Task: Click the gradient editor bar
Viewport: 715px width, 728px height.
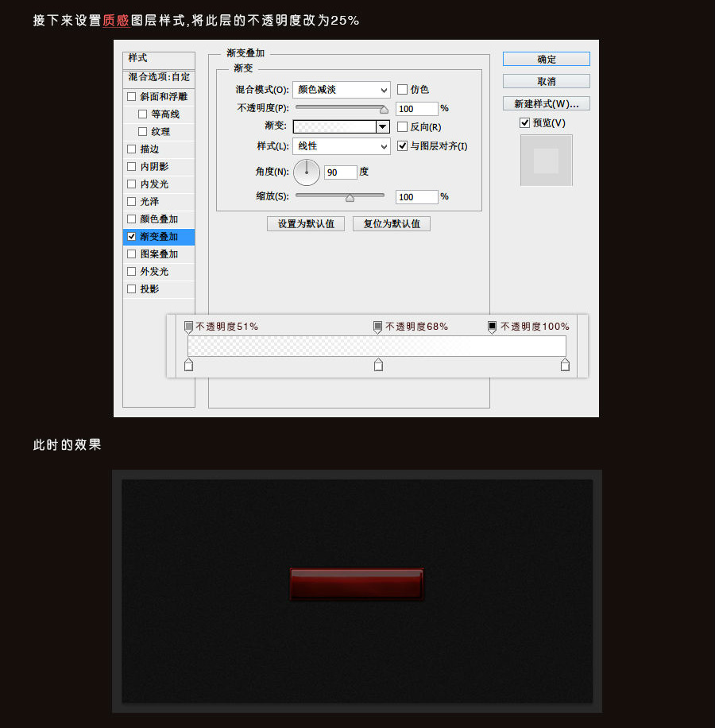Action: click(377, 347)
